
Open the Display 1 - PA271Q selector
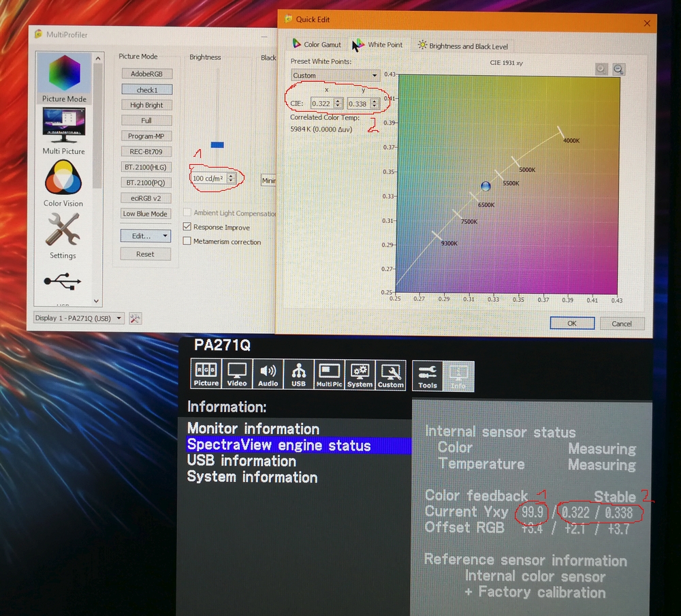pos(79,318)
